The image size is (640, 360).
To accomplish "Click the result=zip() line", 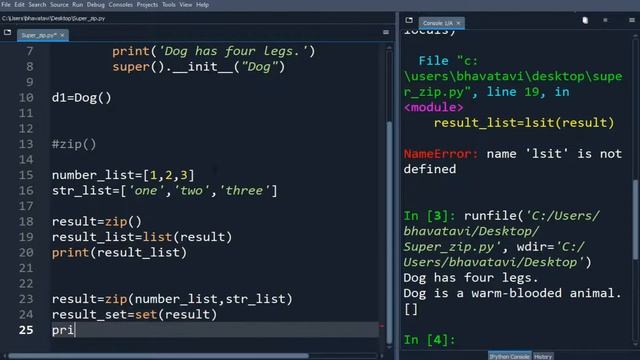I will tap(97, 222).
